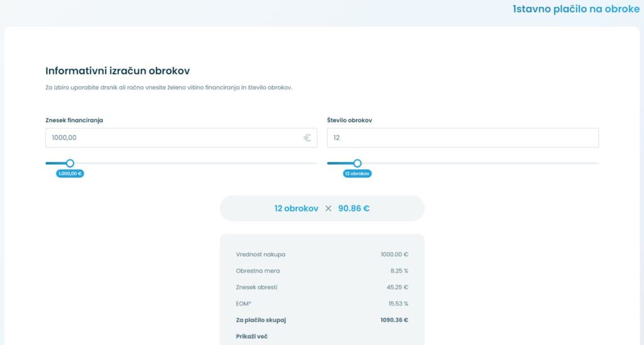
Task: Click the Znesek obresti label
Action: (x=257, y=288)
